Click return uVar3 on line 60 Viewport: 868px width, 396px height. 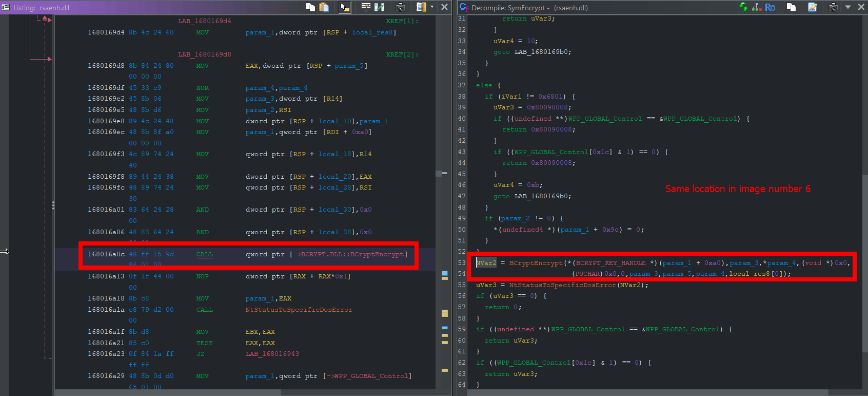(510, 341)
